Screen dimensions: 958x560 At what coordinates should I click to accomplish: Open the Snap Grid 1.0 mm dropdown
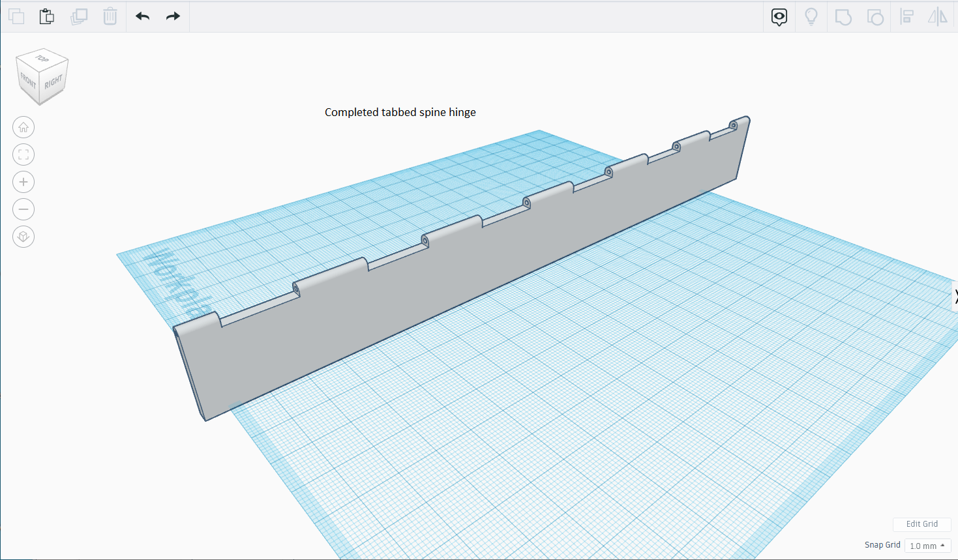(x=928, y=546)
